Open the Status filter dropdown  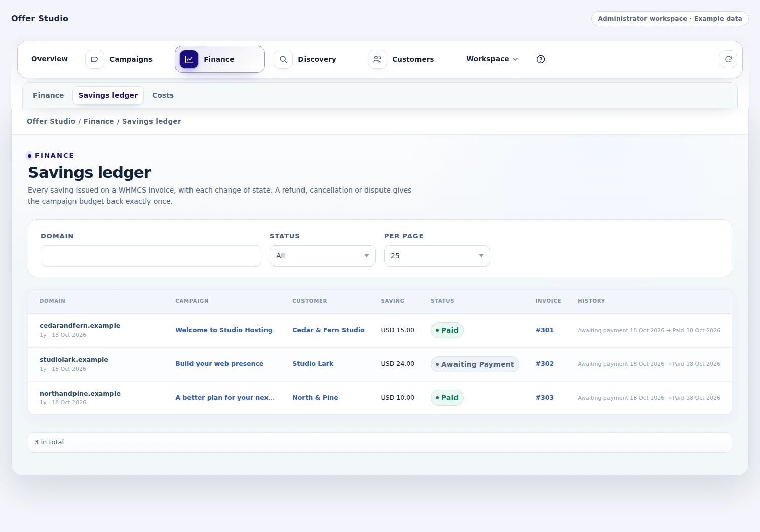pyautogui.click(x=323, y=256)
